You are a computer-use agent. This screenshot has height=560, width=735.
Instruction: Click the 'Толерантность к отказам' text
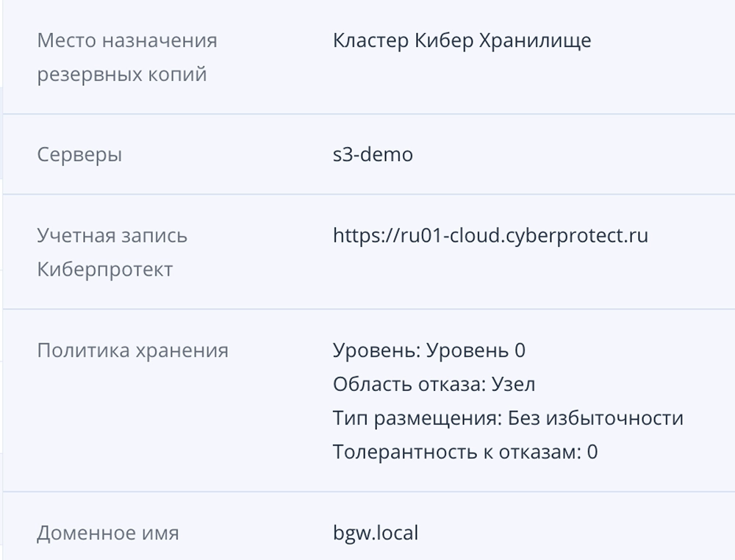coord(454,452)
